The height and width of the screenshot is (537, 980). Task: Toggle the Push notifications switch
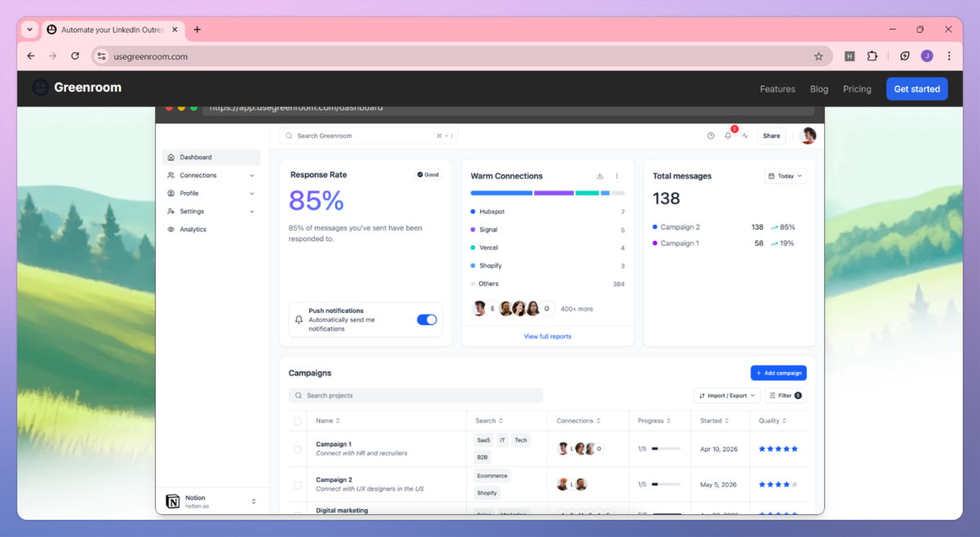427,320
